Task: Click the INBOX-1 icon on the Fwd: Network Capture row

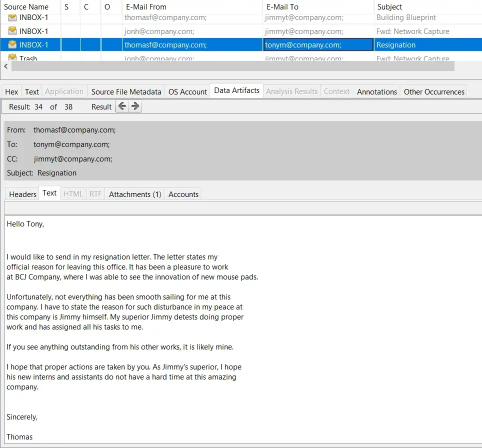Action: coord(11,31)
